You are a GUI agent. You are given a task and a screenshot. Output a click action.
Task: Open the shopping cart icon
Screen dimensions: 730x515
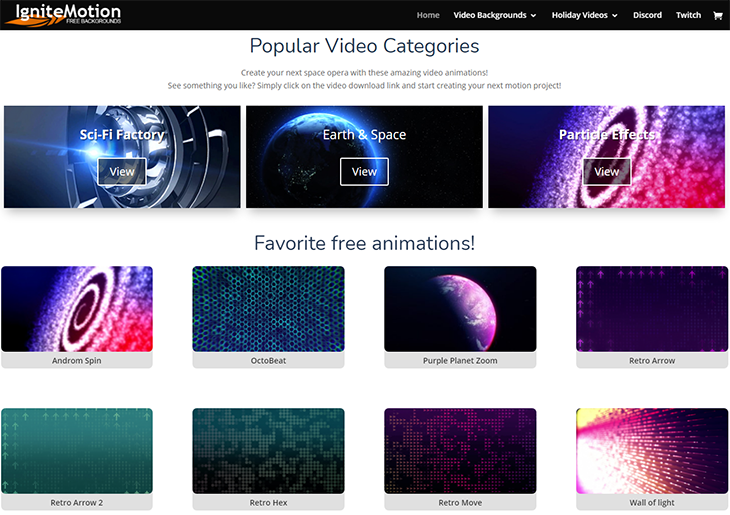point(717,15)
